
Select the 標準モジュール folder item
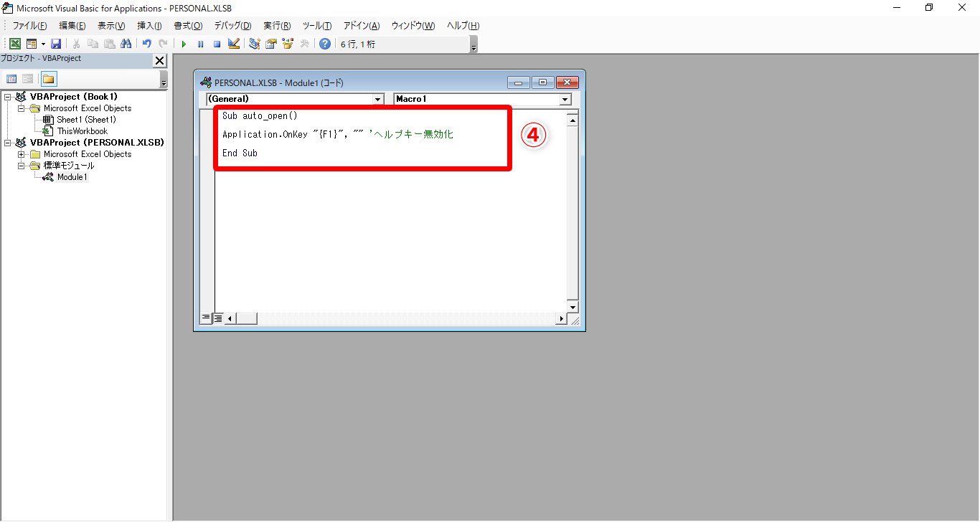(69, 166)
